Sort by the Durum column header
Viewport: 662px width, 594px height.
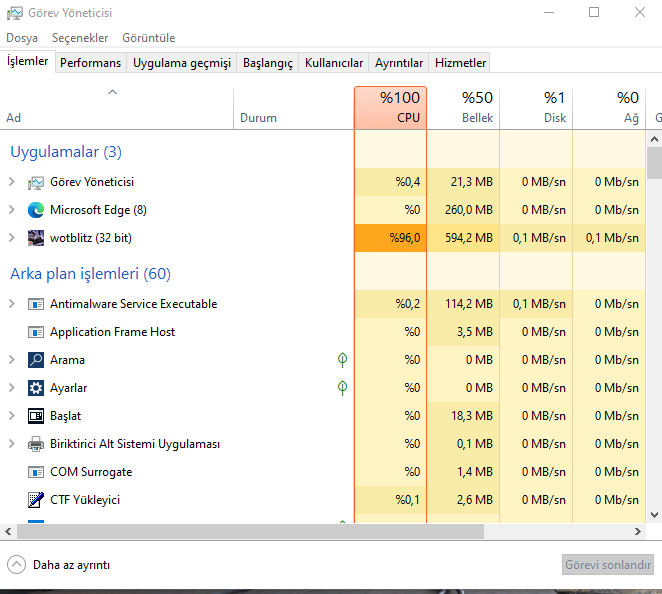coord(293,108)
